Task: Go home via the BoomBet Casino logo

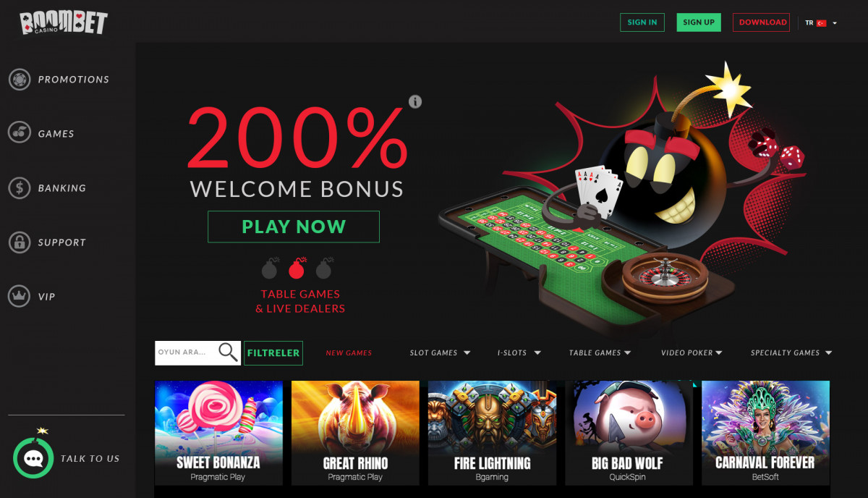Action: coord(63,22)
